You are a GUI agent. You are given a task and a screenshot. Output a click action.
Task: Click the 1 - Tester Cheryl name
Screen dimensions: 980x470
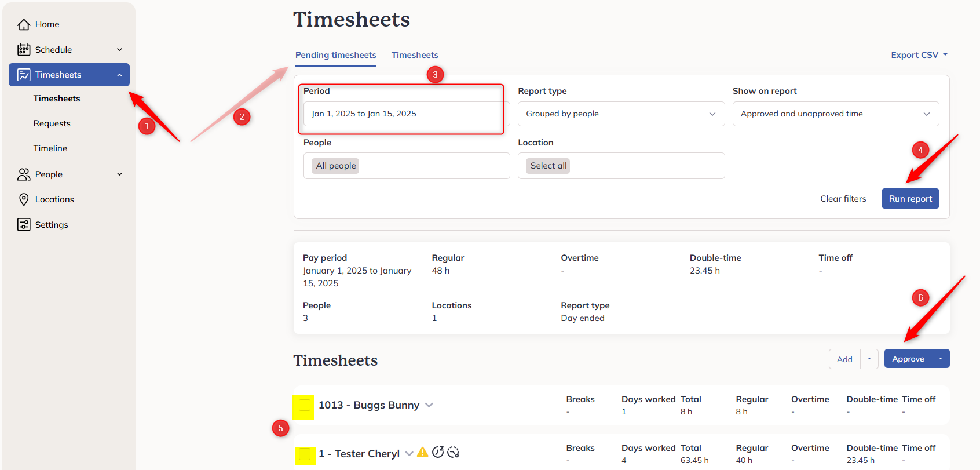tap(359, 454)
